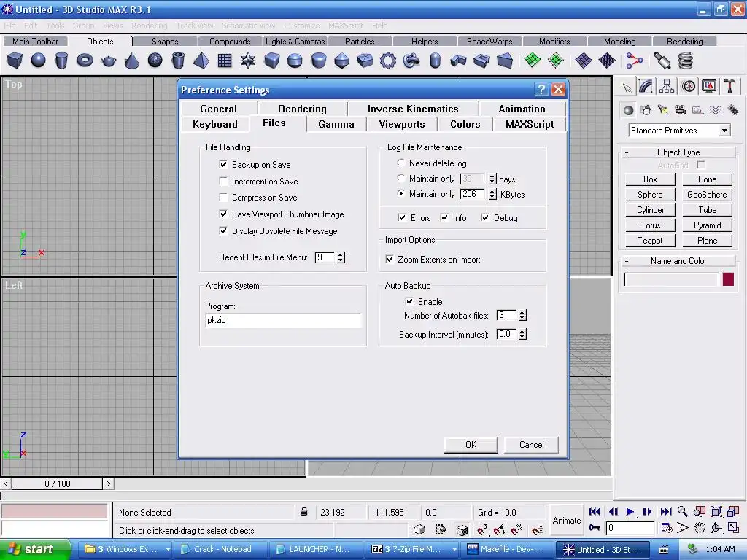This screenshot has height=560, width=747.
Task: Open the Standard Primitives dropdown
Action: [724, 131]
